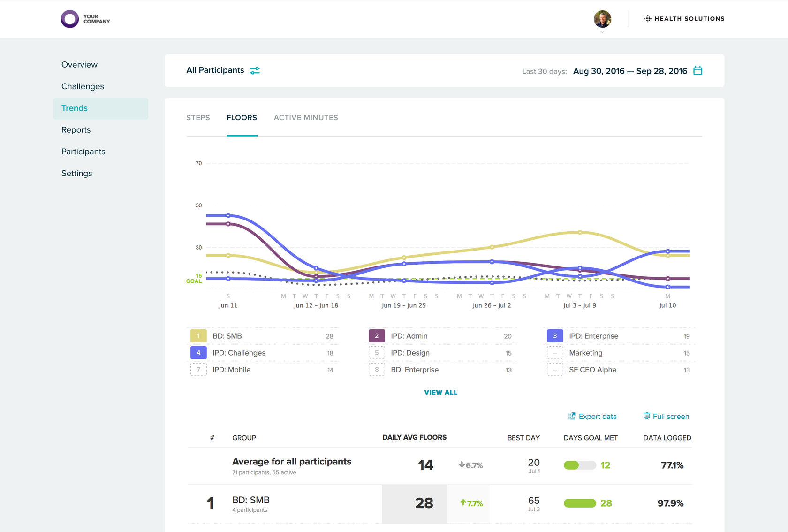Screen dimensions: 788x532
Task: Open Full screen view link
Action: tap(671, 417)
